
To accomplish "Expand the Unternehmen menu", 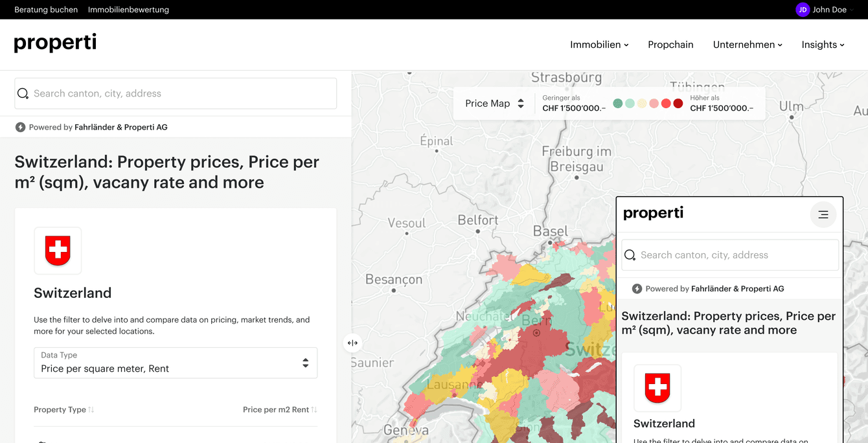I will pos(748,45).
